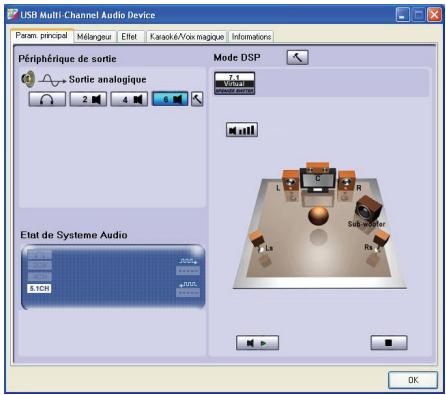Click the Sub-woofer speaker
Viewport: 446px width, 395px height.
(x=369, y=209)
